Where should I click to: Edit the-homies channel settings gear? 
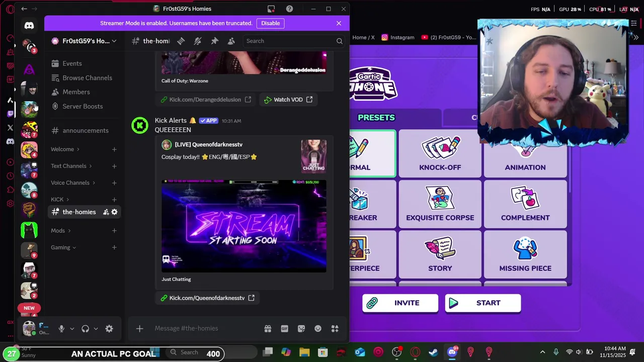[114, 212]
